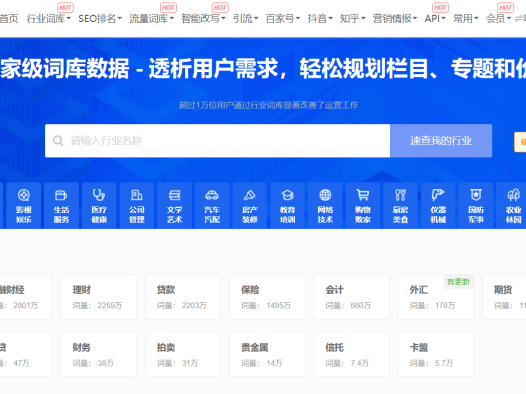Go to 首页 in navigation bar

9,18
